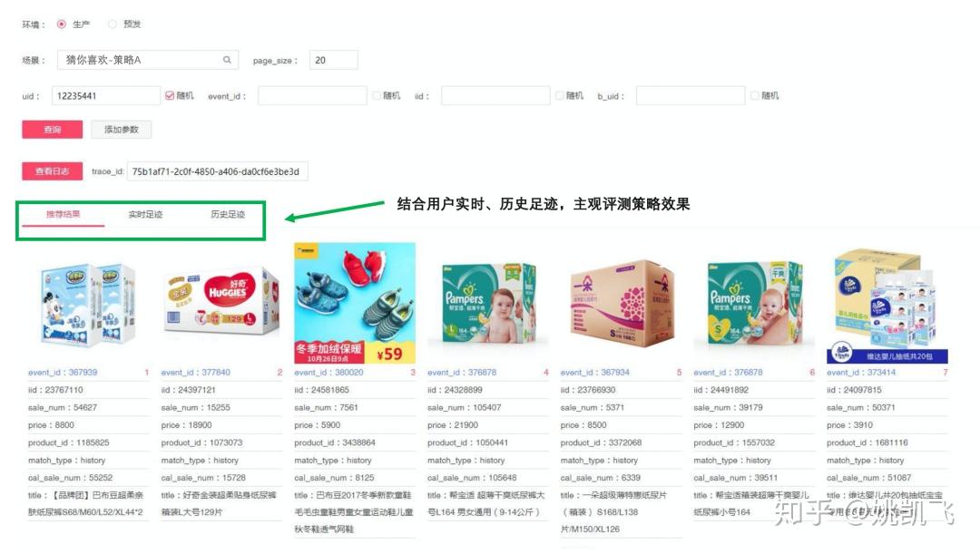Click the event_id : 373414 link
This screenshot has width=980, height=554.
pyautogui.click(x=861, y=373)
